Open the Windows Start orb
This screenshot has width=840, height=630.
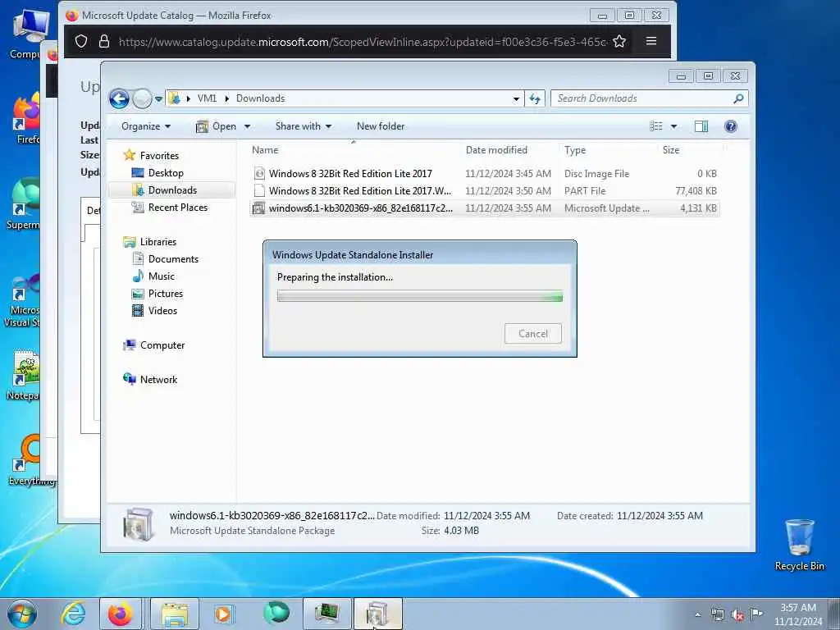pos(22,614)
